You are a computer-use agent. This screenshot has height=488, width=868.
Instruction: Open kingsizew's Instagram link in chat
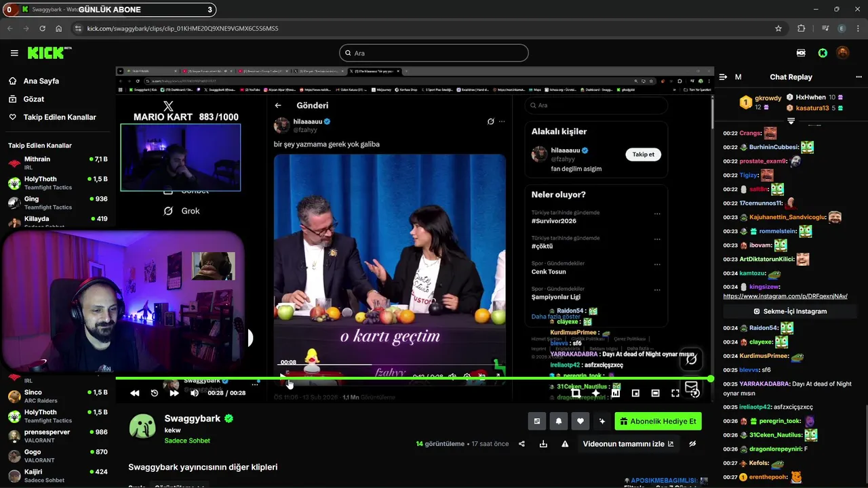[785, 296]
